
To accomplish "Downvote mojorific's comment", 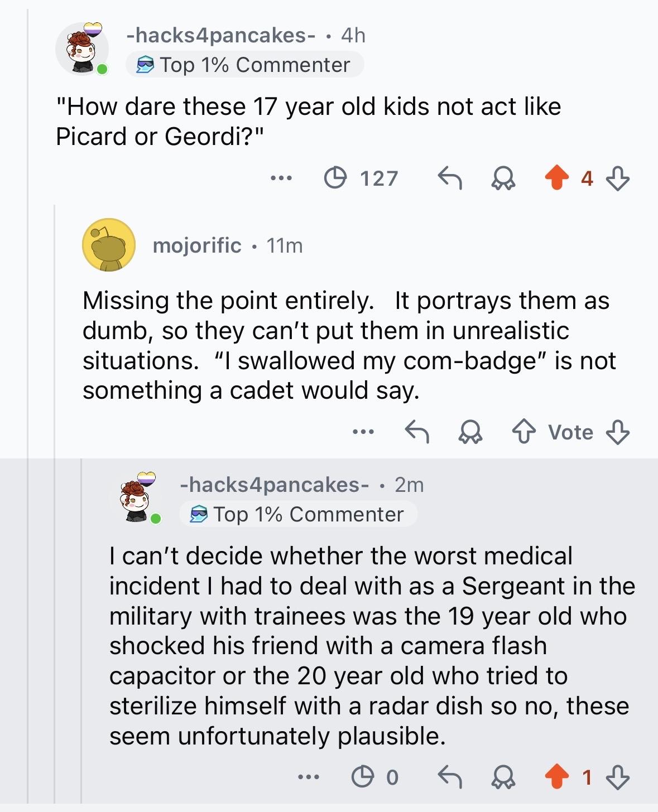I will click(x=618, y=432).
